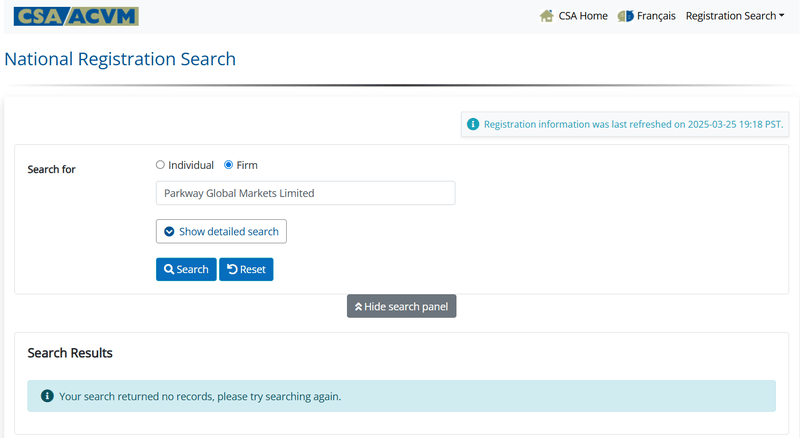Click the blue Search button
The image size is (800, 438).
pyautogui.click(x=186, y=269)
